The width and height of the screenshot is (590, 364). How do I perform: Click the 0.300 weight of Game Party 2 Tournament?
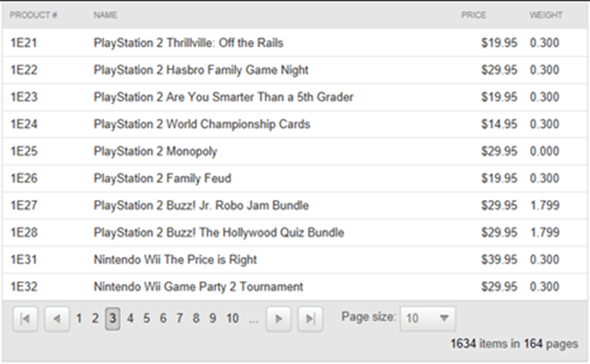click(545, 287)
